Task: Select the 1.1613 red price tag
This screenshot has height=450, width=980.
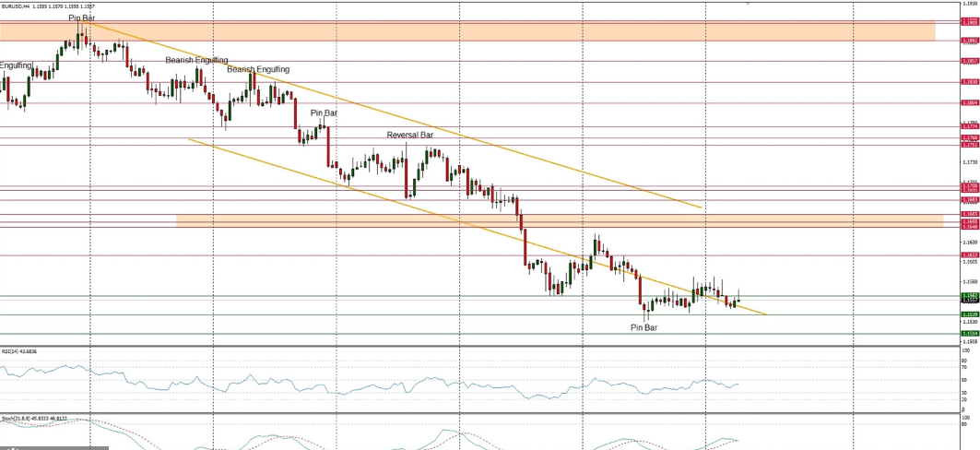Action: (x=969, y=255)
